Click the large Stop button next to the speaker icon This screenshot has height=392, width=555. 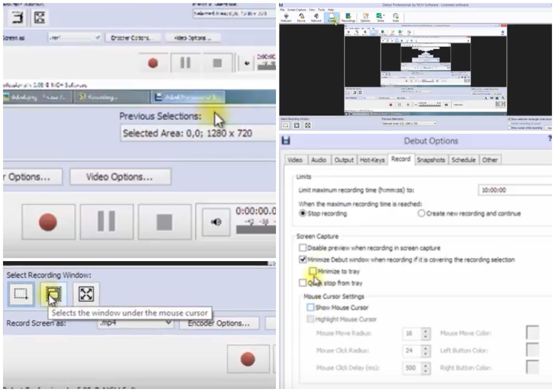click(165, 222)
